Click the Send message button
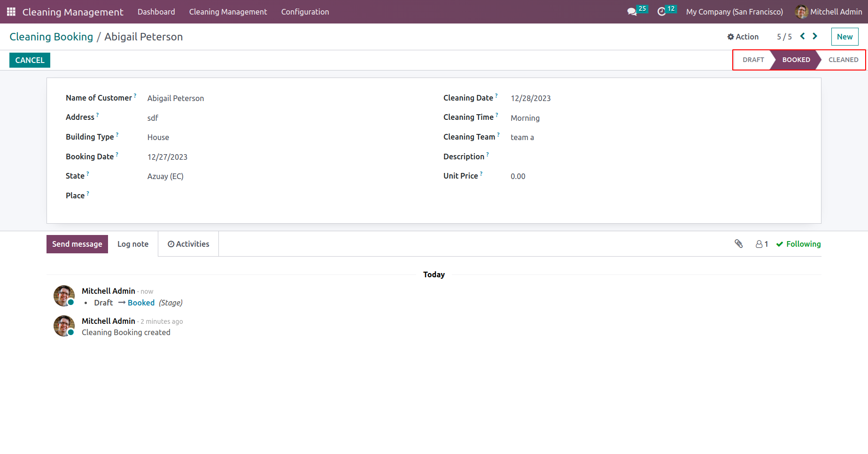Viewport: 868px width, 454px height. point(77,244)
